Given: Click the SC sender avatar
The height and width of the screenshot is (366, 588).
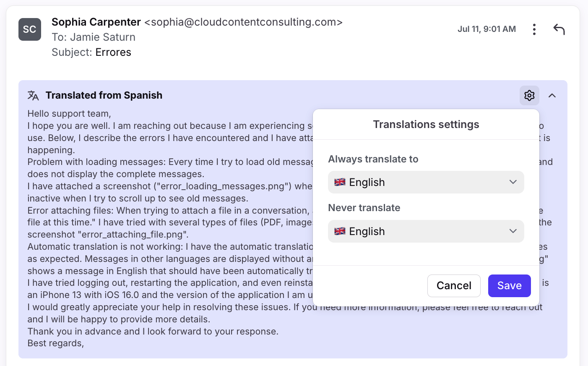Looking at the screenshot, I should coord(30,29).
